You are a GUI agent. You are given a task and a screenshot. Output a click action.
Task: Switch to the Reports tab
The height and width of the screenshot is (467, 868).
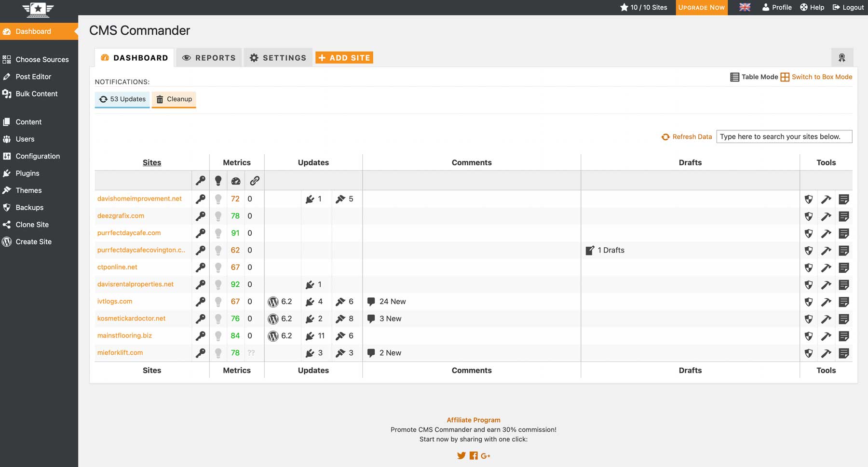click(209, 57)
